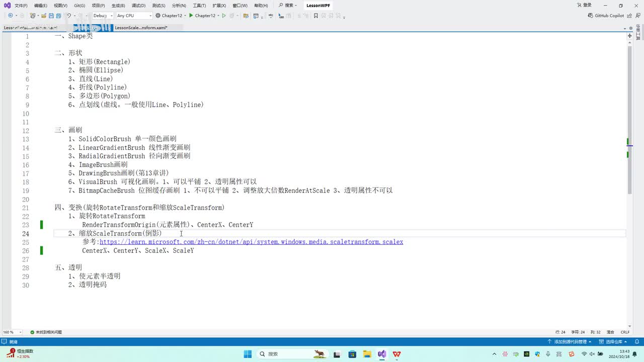Show hidden tray icons chevron
The height and width of the screenshot is (362, 644).
[x=494, y=354]
